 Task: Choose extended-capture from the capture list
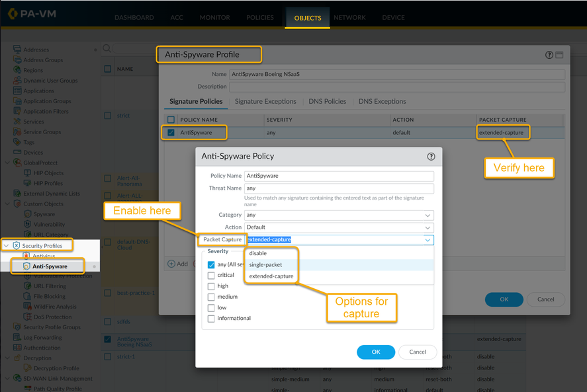tap(271, 276)
